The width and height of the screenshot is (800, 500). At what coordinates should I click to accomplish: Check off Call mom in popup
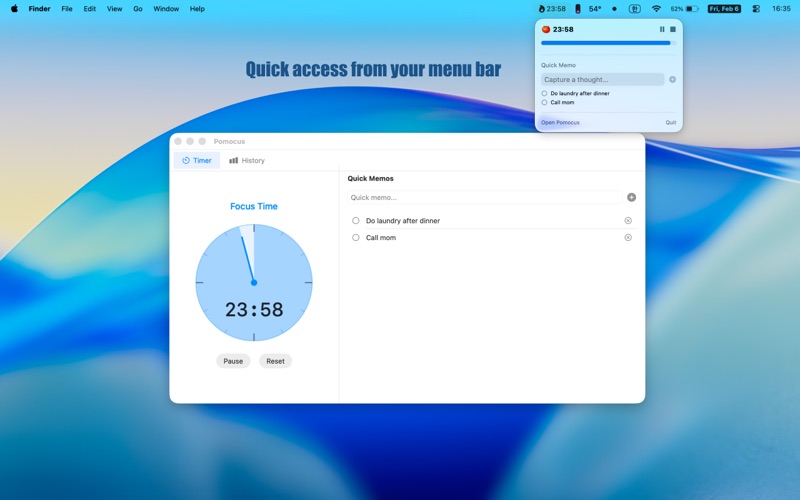[544, 103]
